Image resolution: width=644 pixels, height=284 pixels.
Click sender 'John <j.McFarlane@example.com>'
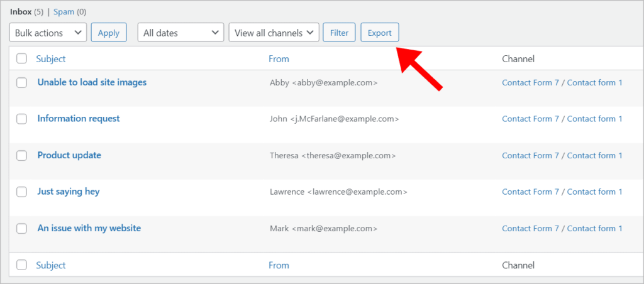[335, 119]
